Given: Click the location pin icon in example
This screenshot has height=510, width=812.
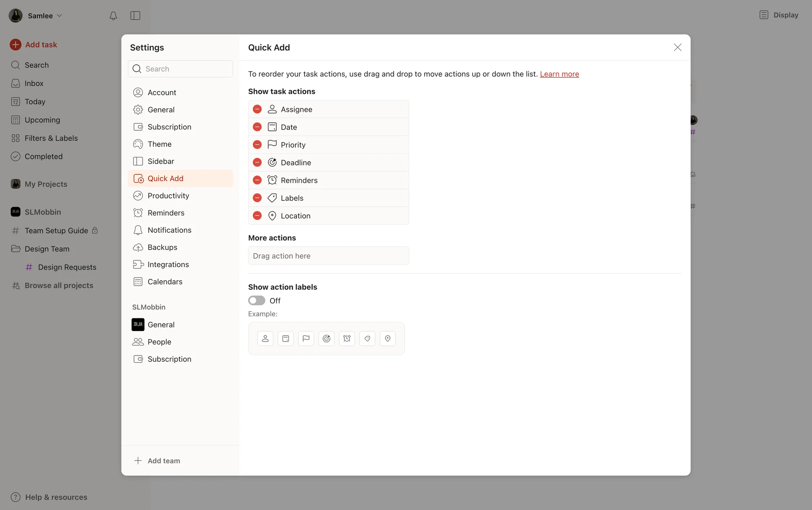Looking at the screenshot, I should 387,339.
